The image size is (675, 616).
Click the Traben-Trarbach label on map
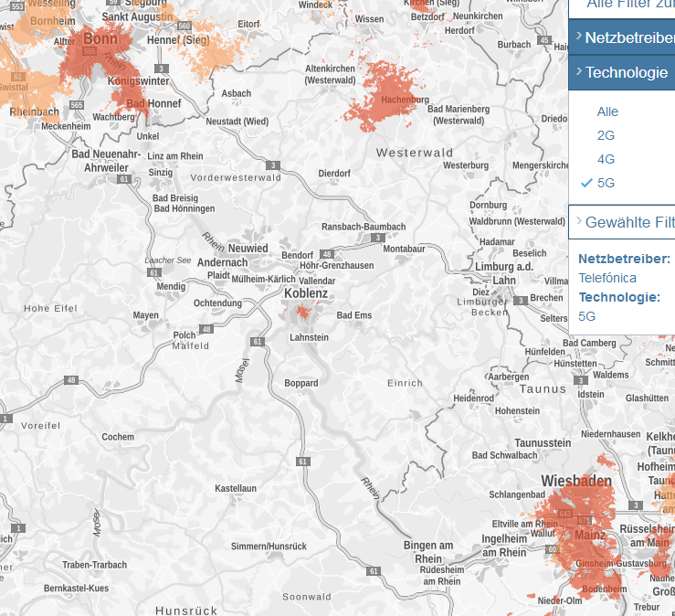pos(95,565)
